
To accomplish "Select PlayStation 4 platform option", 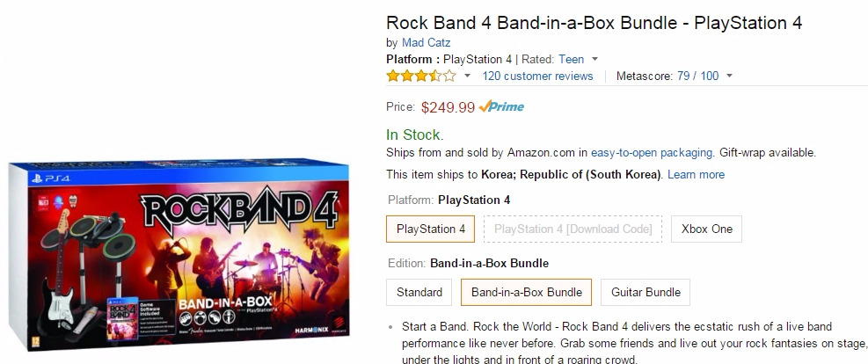I will [x=431, y=229].
